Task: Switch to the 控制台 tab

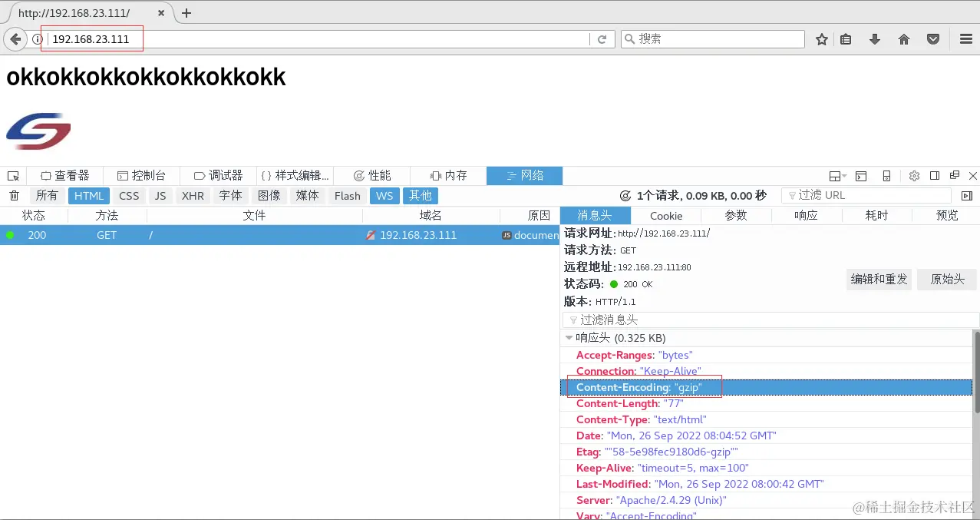Action: click(141, 176)
